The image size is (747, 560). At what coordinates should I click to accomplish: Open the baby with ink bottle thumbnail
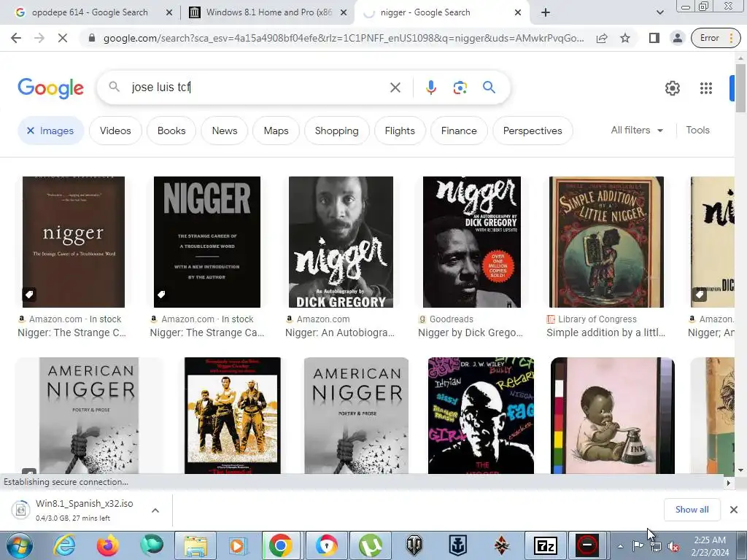pos(613,415)
